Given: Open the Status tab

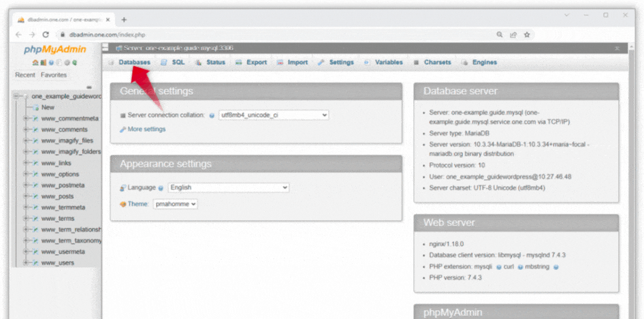Looking at the screenshot, I should (x=216, y=63).
